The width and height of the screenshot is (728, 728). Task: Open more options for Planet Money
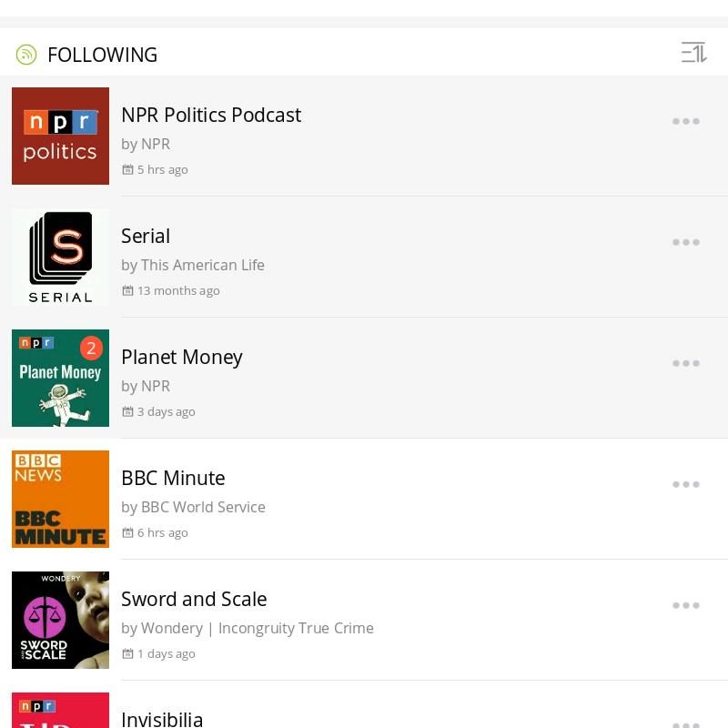tap(686, 363)
